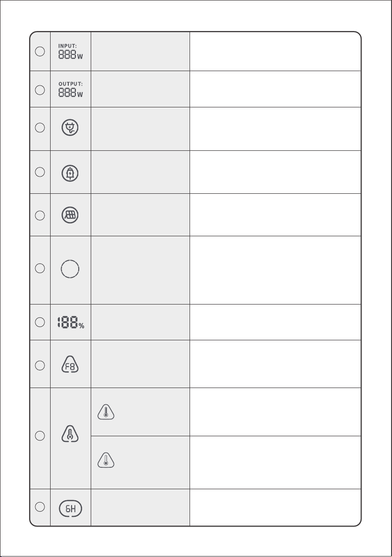
Task: Select the round marker beside AC plug icon
Action: tap(40, 127)
